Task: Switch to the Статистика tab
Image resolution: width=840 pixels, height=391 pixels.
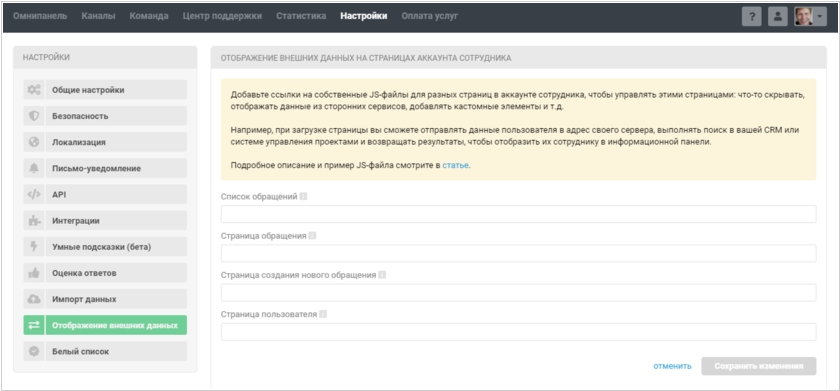Action: [301, 16]
